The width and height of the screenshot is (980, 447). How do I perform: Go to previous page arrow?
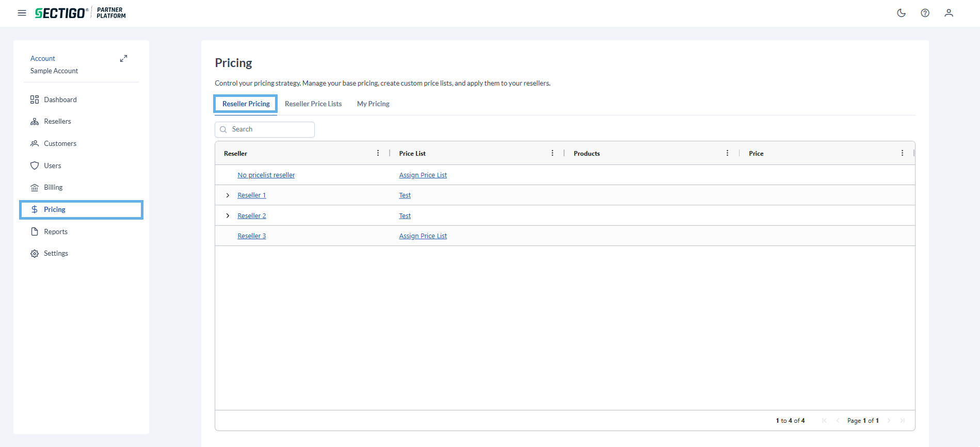(x=838, y=421)
